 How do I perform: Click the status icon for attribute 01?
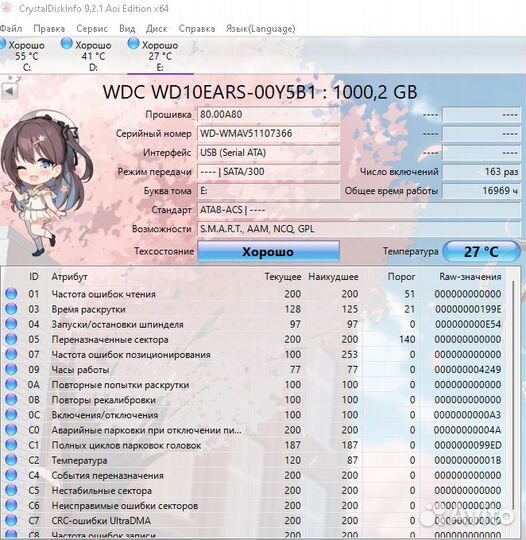click(11, 294)
